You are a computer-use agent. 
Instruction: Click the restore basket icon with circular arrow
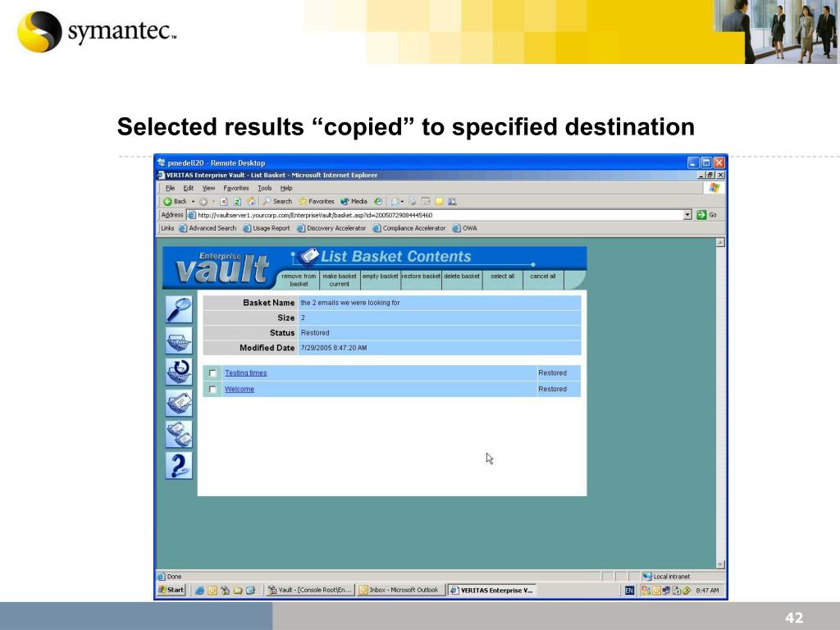(179, 372)
